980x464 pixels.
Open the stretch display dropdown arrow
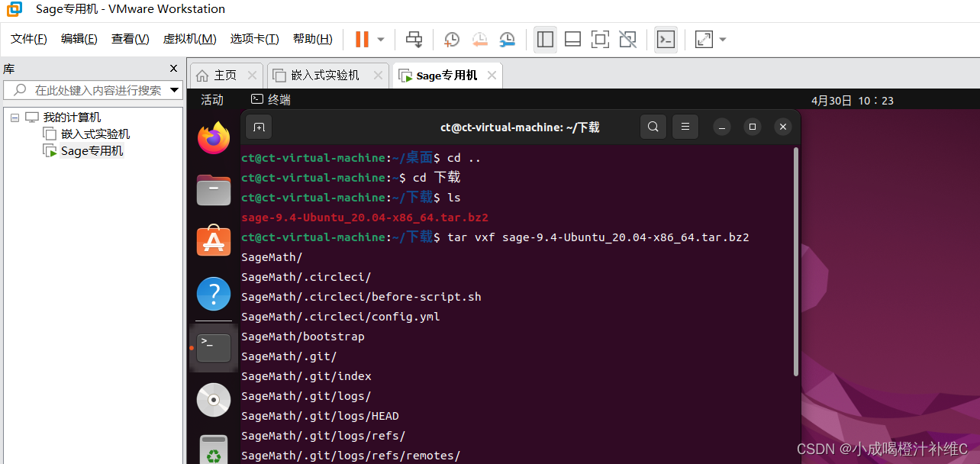[723, 39]
